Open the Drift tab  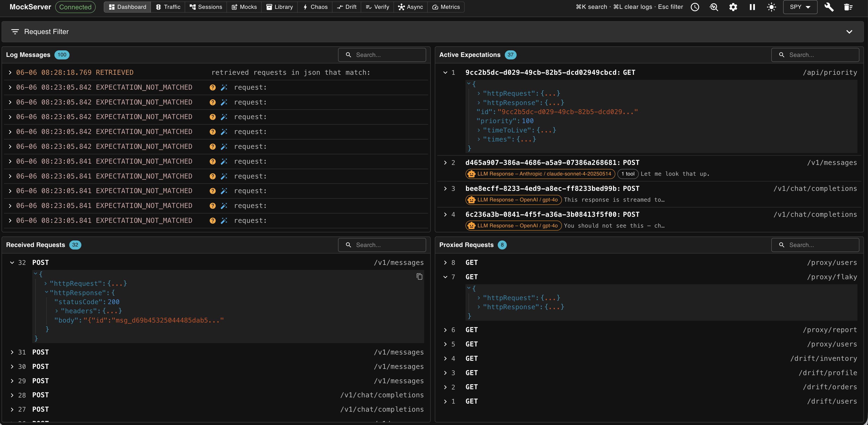click(347, 7)
